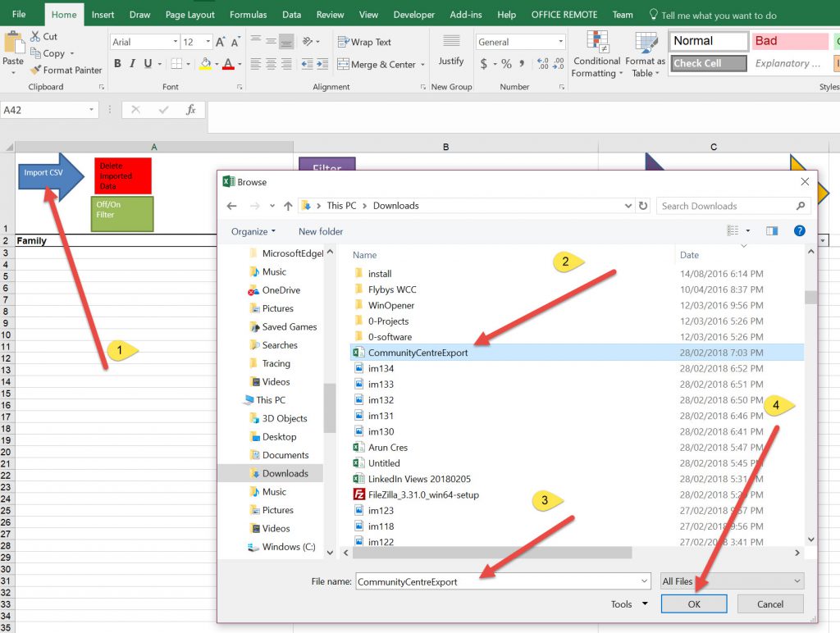The image size is (840, 633).
Task: Toggle the preview pane in Browse dialog
Action: click(x=771, y=231)
